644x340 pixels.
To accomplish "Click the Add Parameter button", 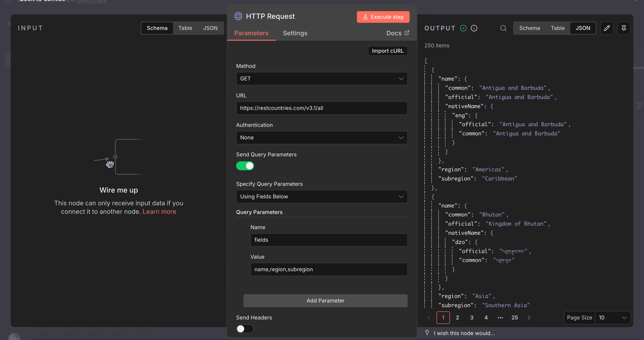I will [x=325, y=300].
